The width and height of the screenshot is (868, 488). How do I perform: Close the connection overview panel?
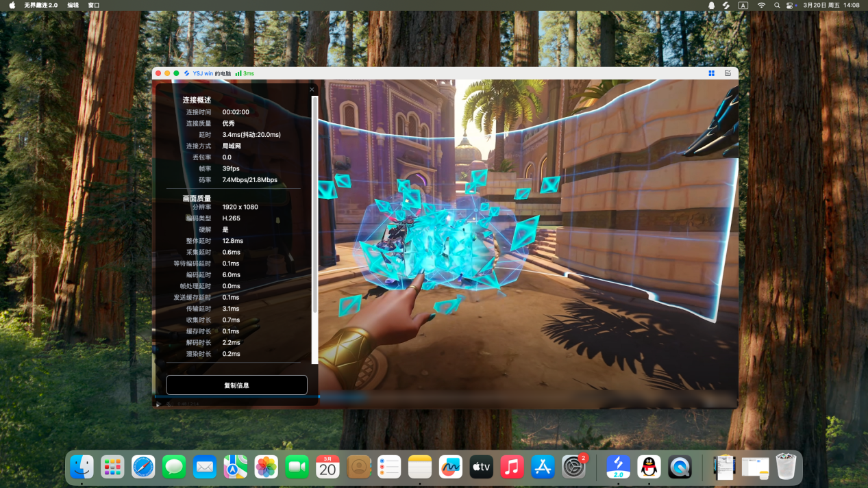point(312,90)
